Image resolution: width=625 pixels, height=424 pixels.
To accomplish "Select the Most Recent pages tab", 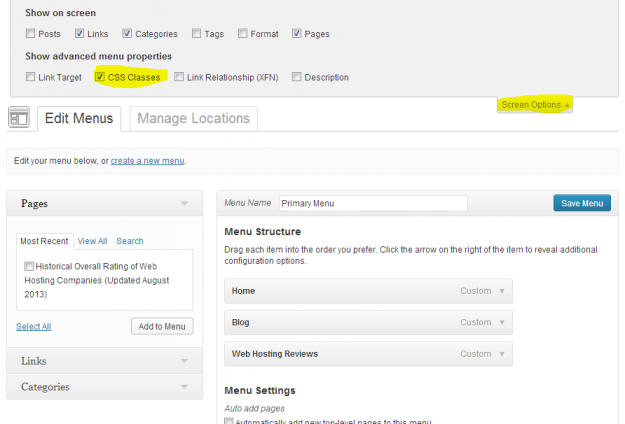I will point(45,241).
